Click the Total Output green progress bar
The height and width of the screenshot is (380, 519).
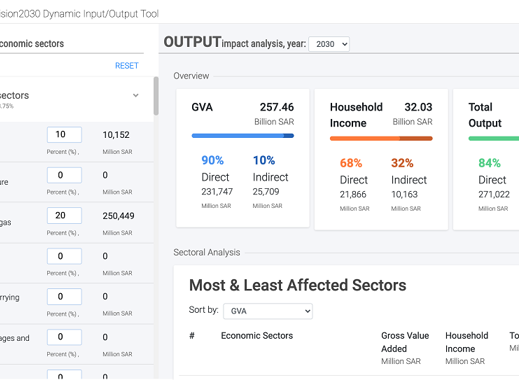(494, 138)
